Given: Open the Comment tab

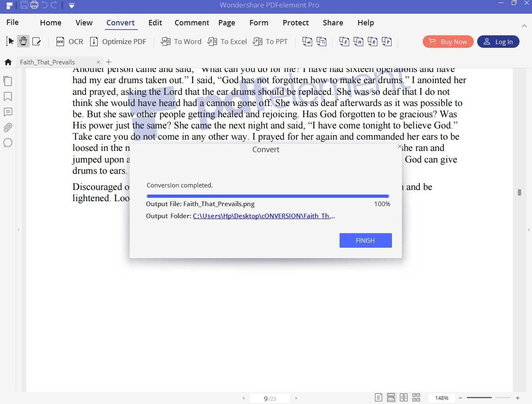Looking at the screenshot, I should tap(192, 22).
